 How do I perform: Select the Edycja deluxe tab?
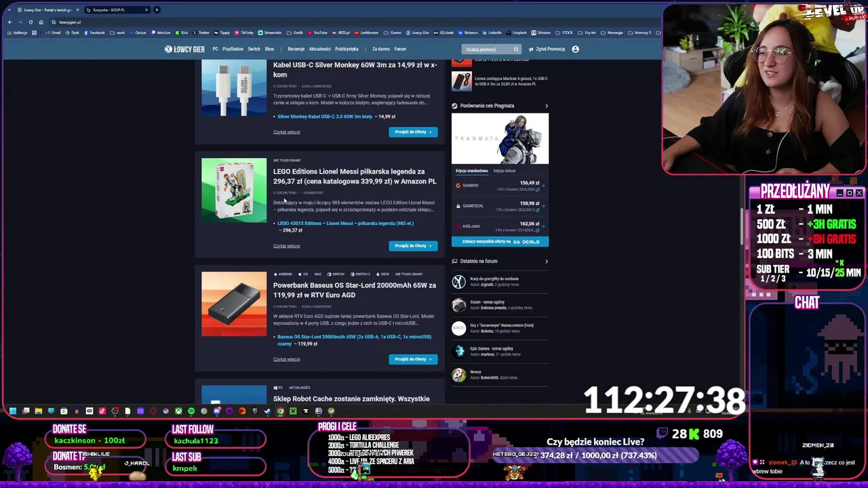tap(505, 171)
